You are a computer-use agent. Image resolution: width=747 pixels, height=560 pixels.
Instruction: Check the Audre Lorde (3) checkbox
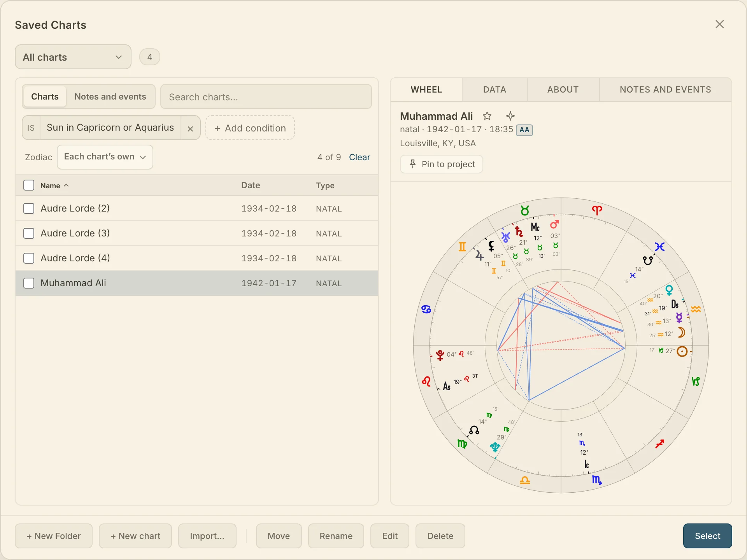point(29,233)
